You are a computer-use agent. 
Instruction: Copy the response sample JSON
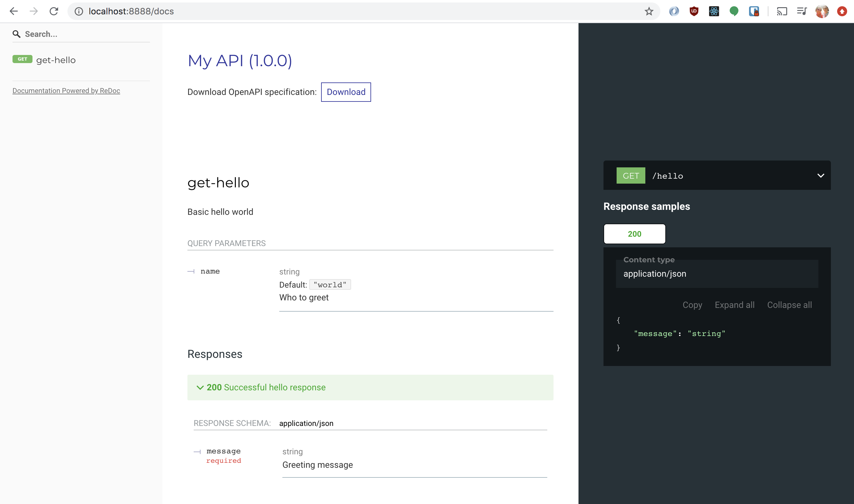click(x=692, y=305)
